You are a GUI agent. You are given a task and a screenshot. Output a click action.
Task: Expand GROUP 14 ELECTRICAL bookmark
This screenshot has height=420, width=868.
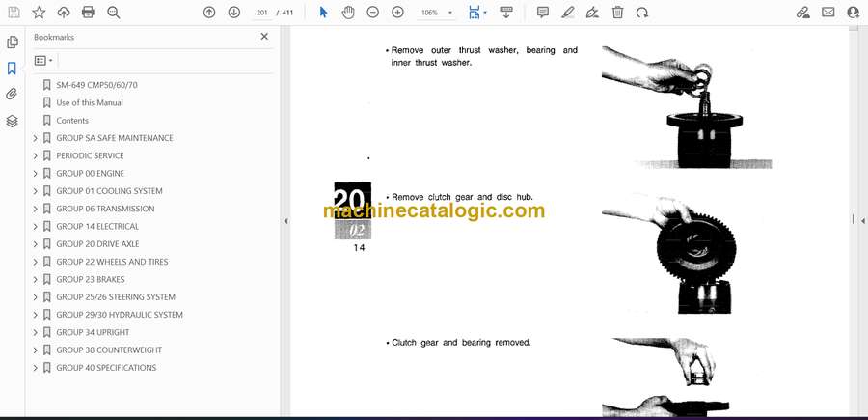click(x=36, y=227)
